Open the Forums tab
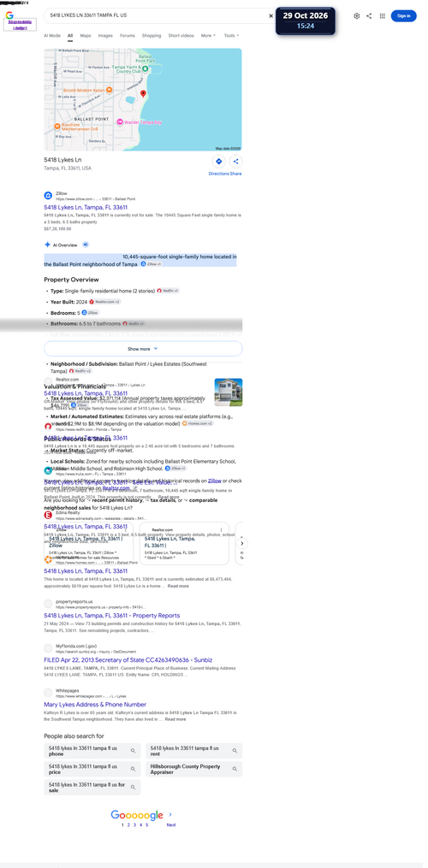Viewport: 428px width, 868px height. pos(128,35)
